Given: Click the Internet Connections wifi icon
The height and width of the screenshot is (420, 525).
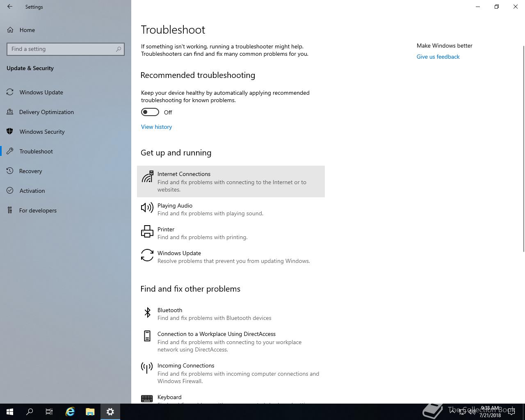Looking at the screenshot, I should pos(147,176).
